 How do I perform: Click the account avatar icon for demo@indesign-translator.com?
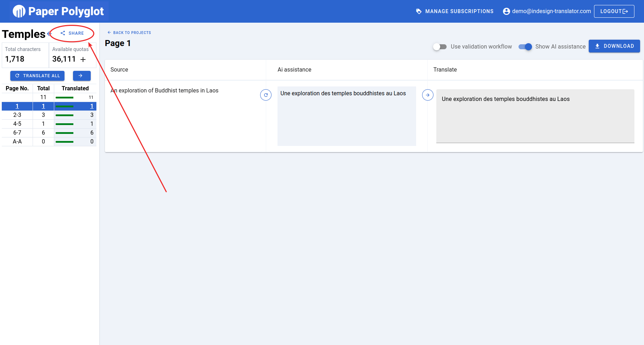506,11
